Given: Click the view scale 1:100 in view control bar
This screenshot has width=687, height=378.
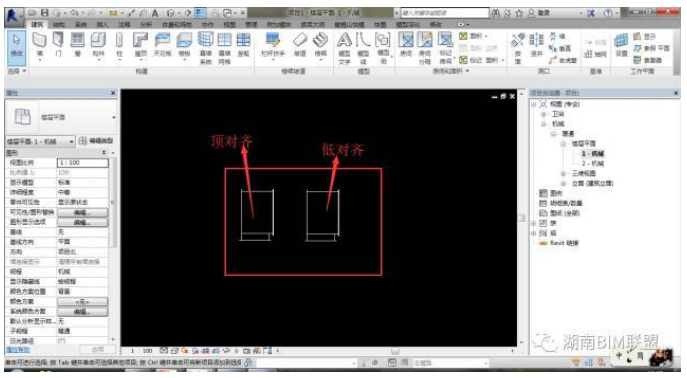Looking at the screenshot, I should (142, 351).
